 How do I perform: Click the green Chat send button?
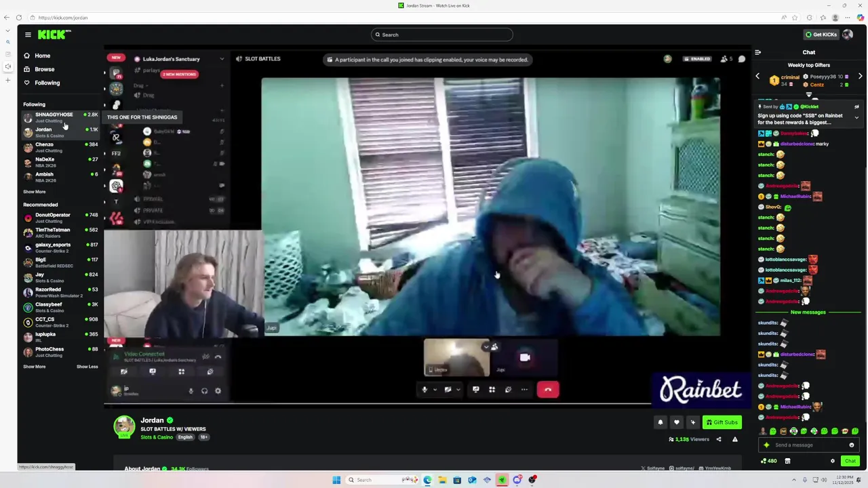[850, 461]
